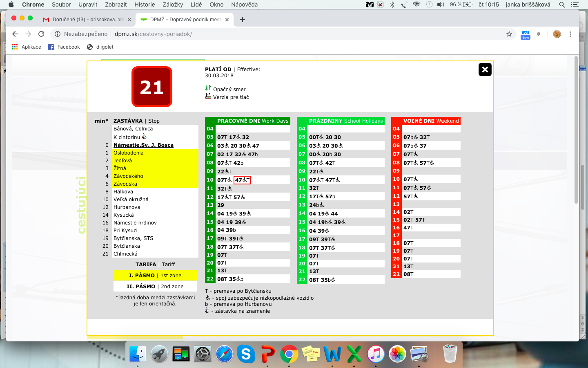Screen dimensions: 588x368
Task: Open the Facebook bookmark
Action: [x=64, y=47]
